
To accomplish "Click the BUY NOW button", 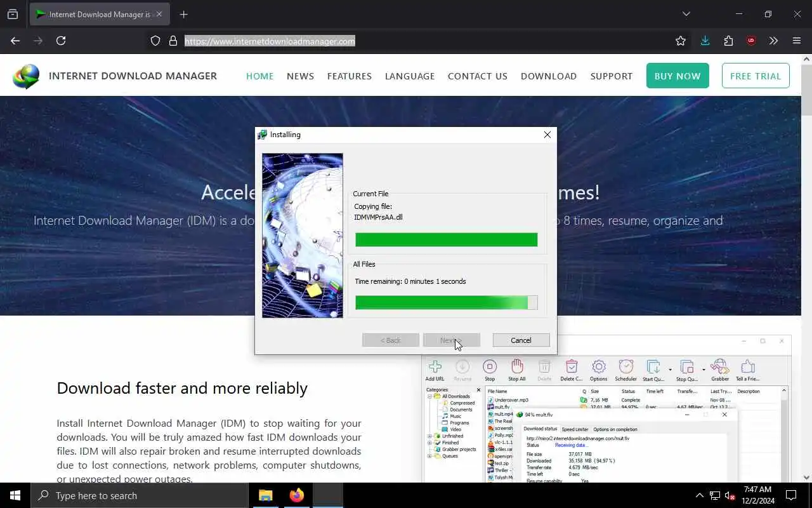I will 678,76.
